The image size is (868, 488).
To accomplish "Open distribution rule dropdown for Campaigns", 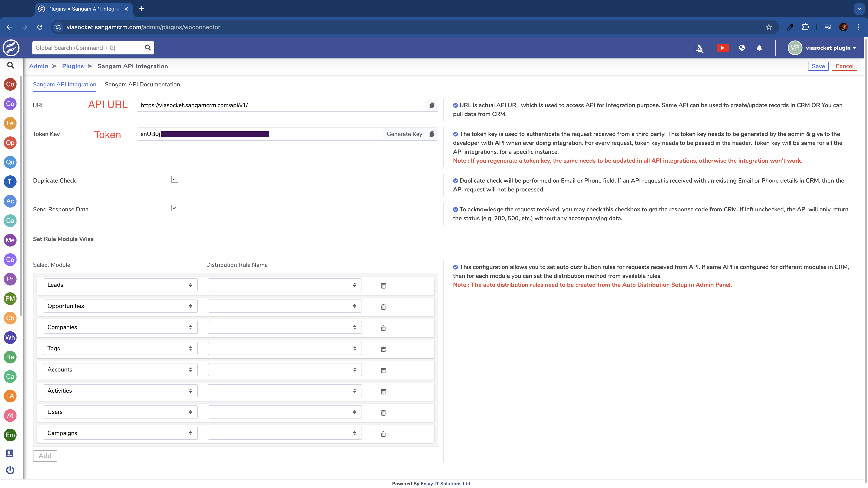I will click(x=285, y=433).
